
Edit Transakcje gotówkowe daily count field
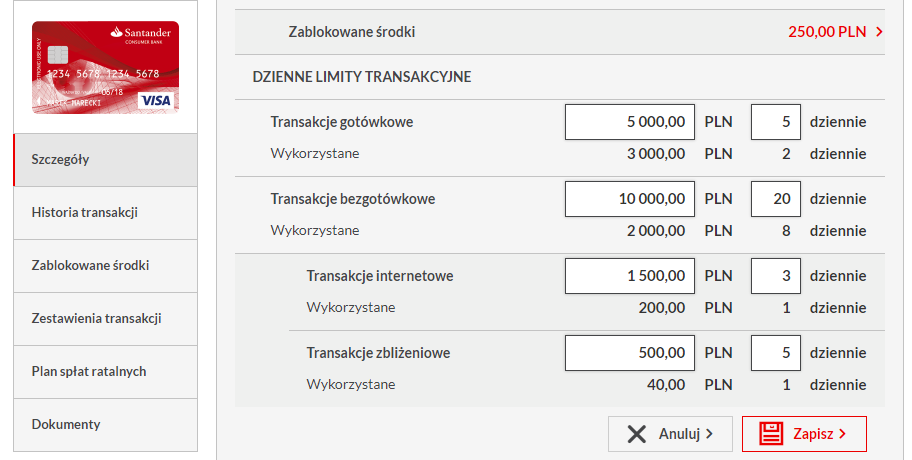click(x=776, y=122)
